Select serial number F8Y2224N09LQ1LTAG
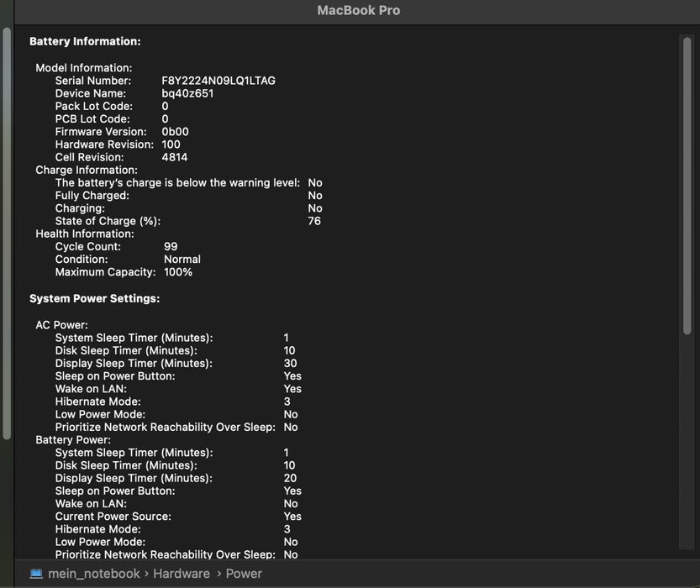This screenshot has width=700, height=588. 218,81
